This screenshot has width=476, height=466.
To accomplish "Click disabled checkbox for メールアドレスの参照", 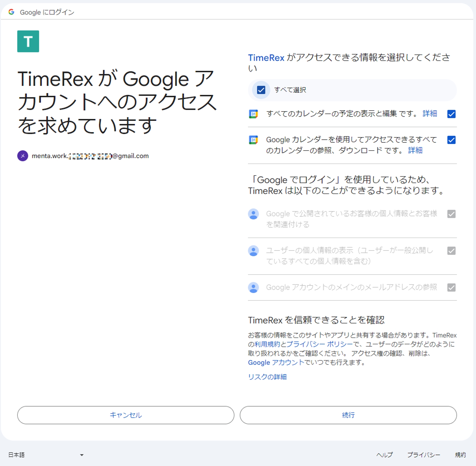I will [x=451, y=287].
